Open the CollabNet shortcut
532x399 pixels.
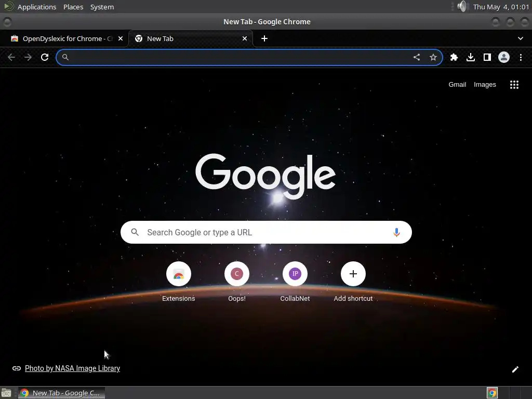click(x=295, y=281)
